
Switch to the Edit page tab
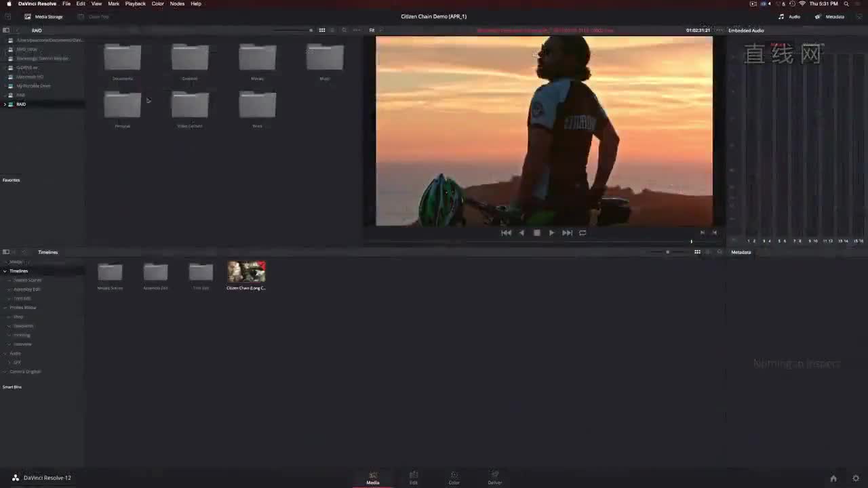point(414,478)
